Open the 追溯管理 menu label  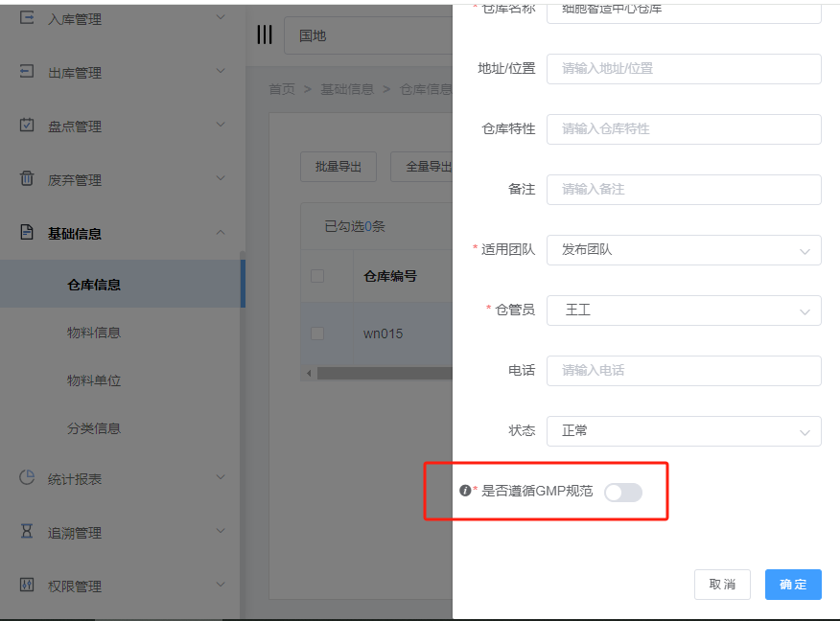(75, 533)
